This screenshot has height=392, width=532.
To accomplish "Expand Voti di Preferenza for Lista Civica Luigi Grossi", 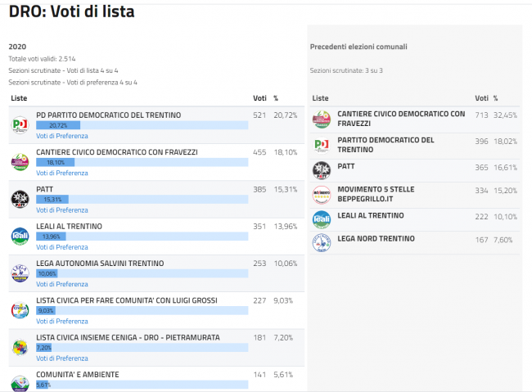I will click(61, 321).
